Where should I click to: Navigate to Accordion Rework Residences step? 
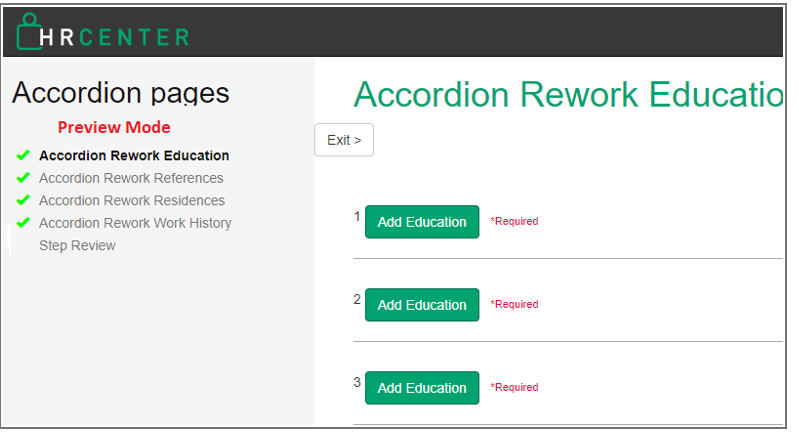coord(132,200)
